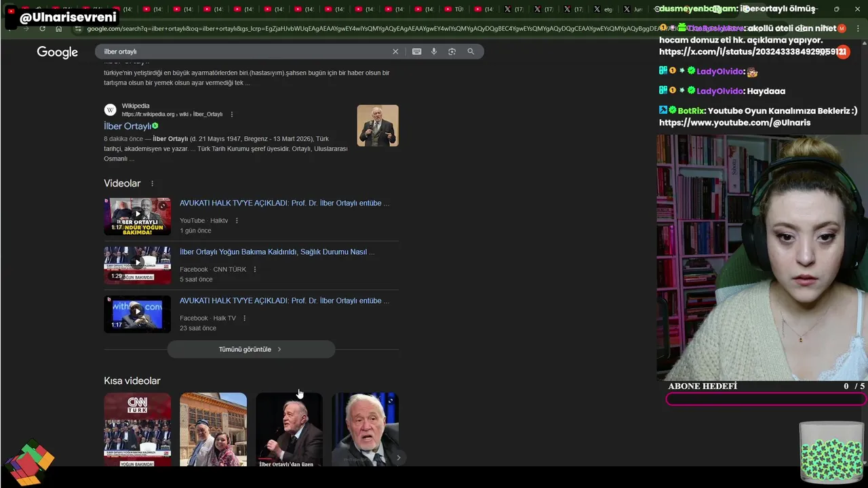Click the Wikipedia favicon circle
Viewport: 868px width, 488px height.
[x=110, y=110]
